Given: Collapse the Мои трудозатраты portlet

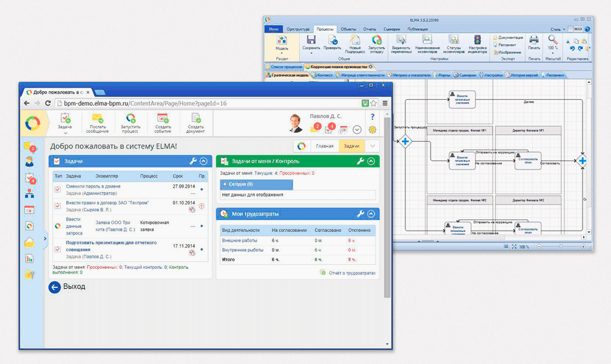Looking at the screenshot, I should click(371, 214).
